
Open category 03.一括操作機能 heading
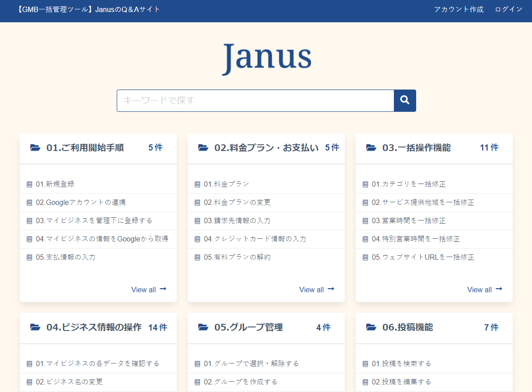(417, 148)
